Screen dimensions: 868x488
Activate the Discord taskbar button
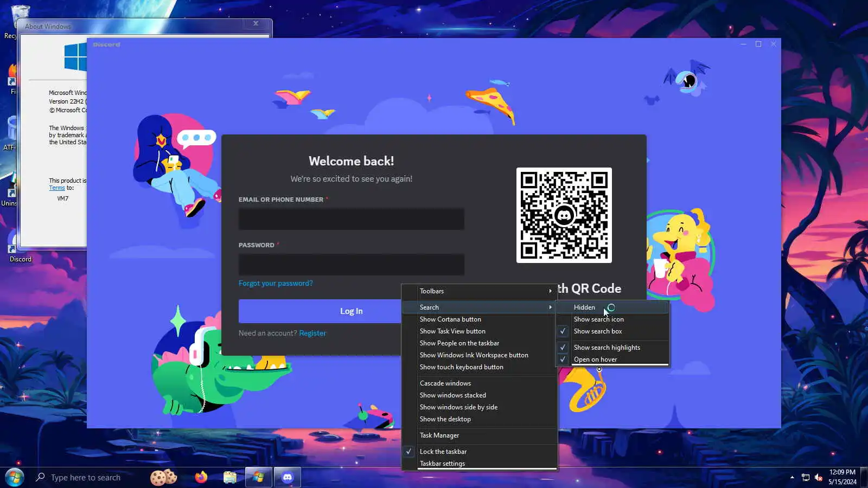[x=288, y=477]
